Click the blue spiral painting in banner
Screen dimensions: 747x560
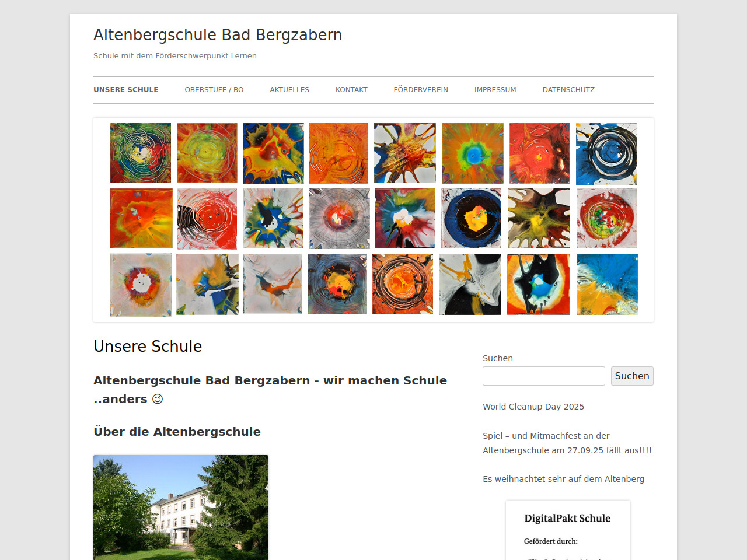[x=606, y=154]
